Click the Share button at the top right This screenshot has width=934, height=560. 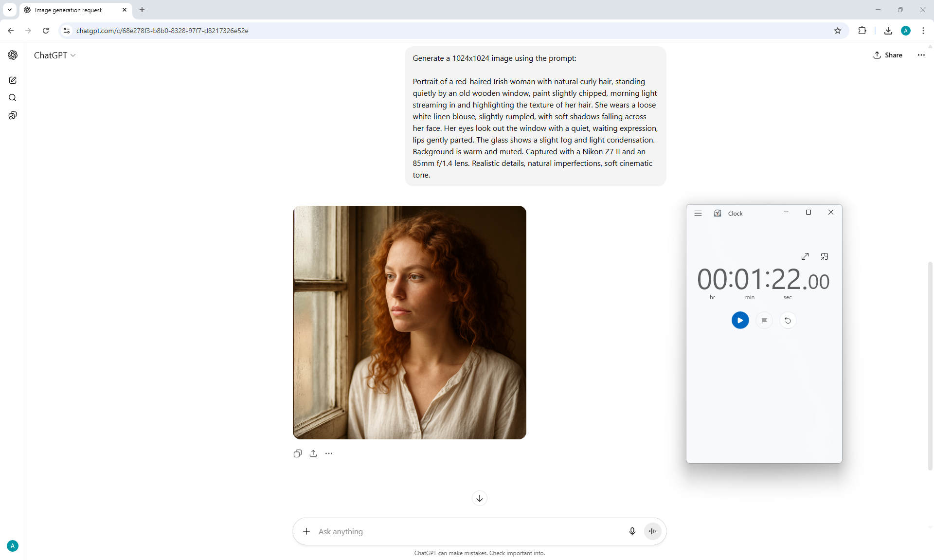point(888,55)
